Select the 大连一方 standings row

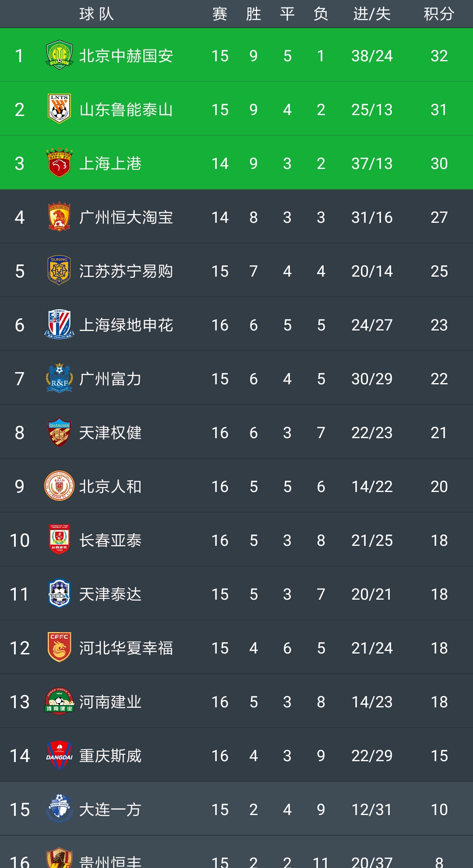coord(236,809)
